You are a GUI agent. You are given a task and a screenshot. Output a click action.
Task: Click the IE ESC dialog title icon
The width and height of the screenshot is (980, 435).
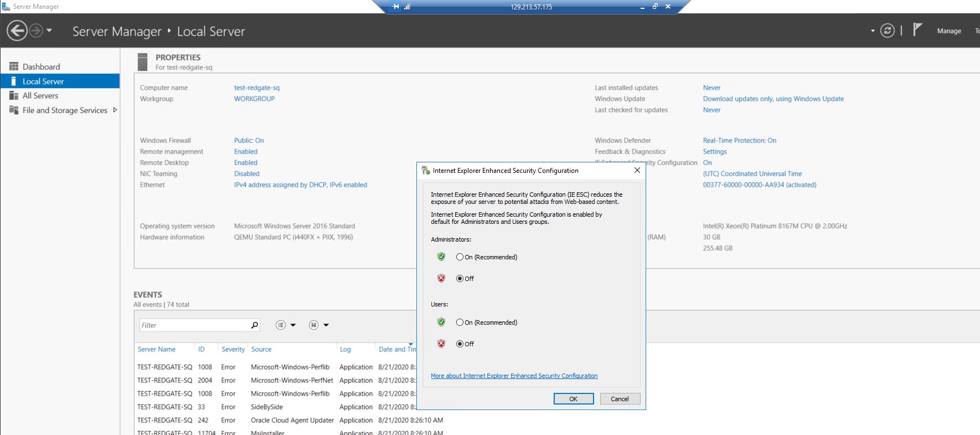[x=425, y=170]
